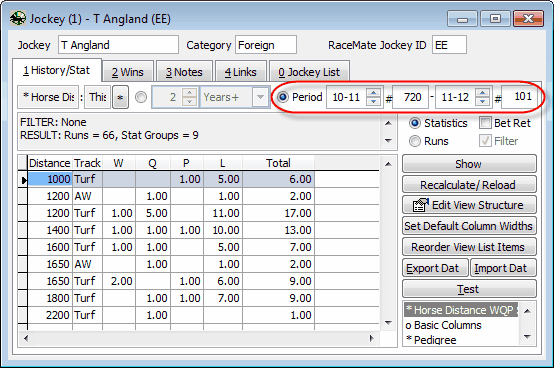Click Reorder View List Items button

tap(469, 247)
